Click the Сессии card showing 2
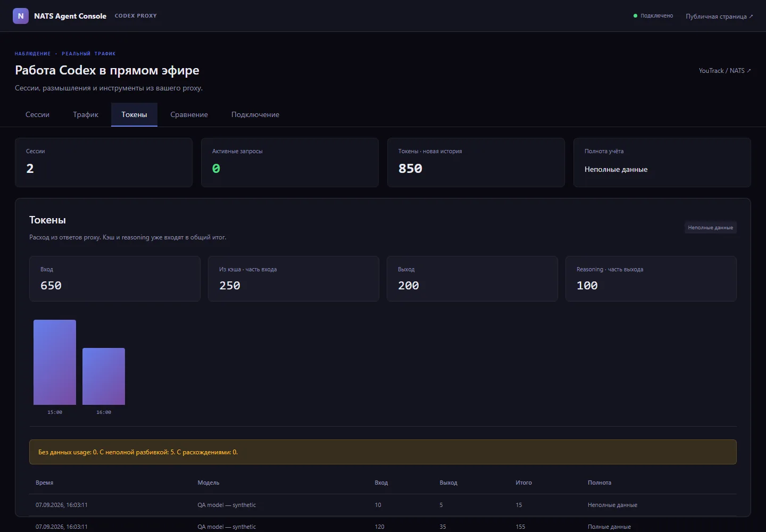Viewport: 766px width, 532px height. tap(104, 162)
